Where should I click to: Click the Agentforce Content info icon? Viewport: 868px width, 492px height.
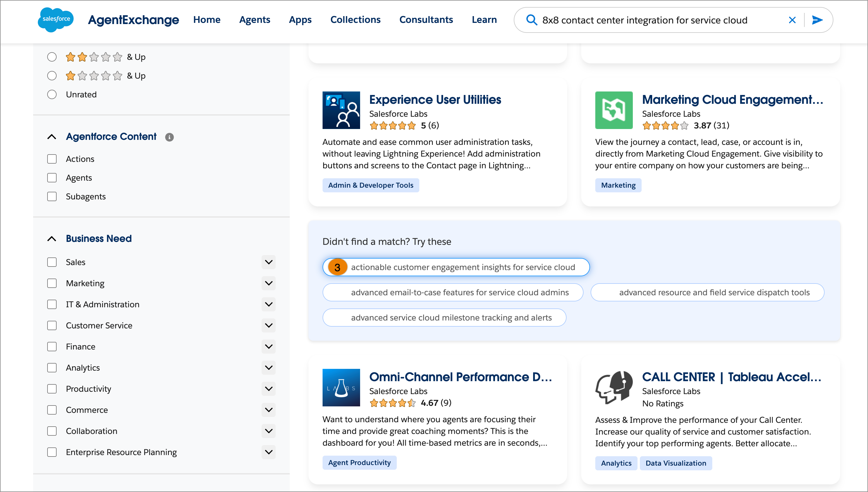point(169,137)
